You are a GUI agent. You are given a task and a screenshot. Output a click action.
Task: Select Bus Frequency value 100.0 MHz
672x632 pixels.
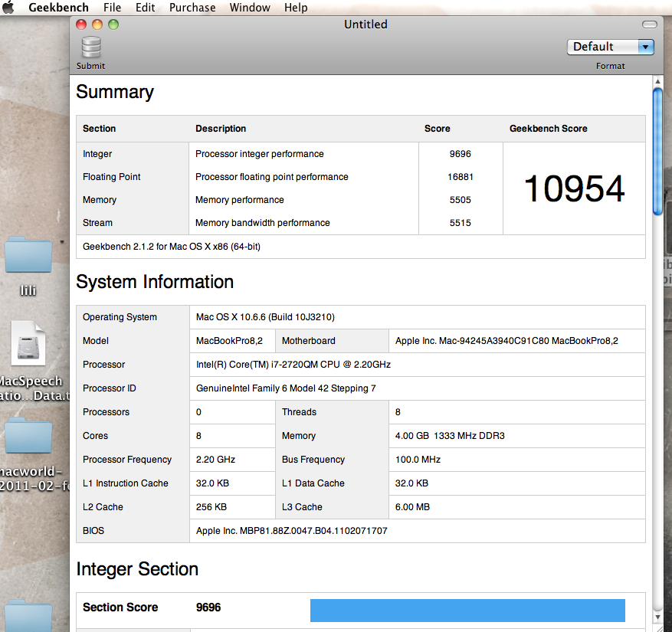pos(418,460)
